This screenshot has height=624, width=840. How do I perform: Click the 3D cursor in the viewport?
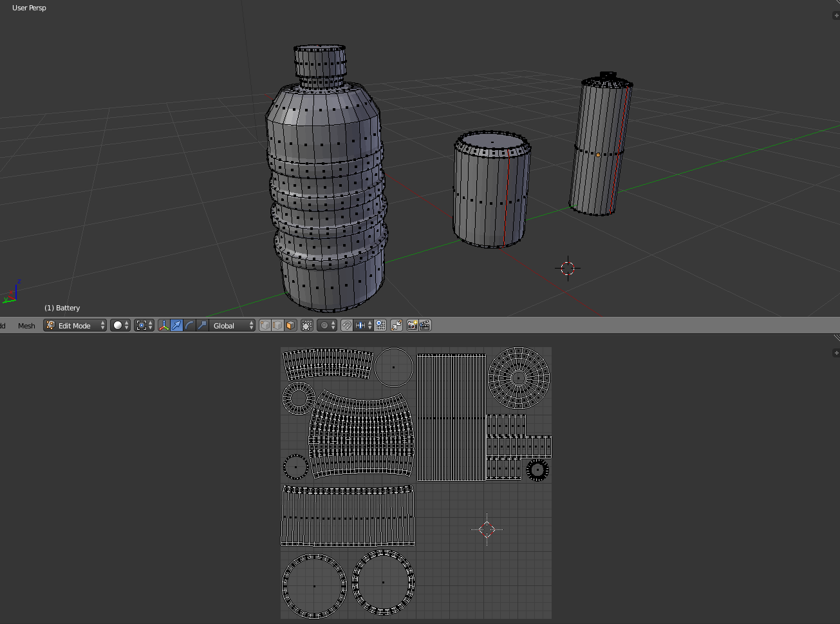[x=568, y=268]
